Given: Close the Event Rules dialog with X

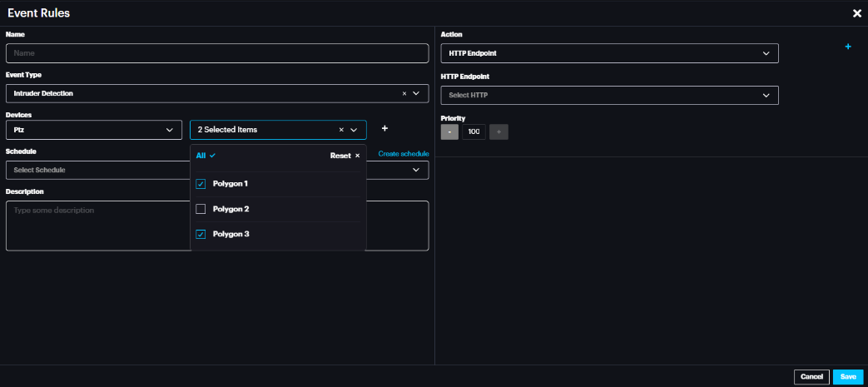Looking at the screenshot, I should tap(856, 13).
